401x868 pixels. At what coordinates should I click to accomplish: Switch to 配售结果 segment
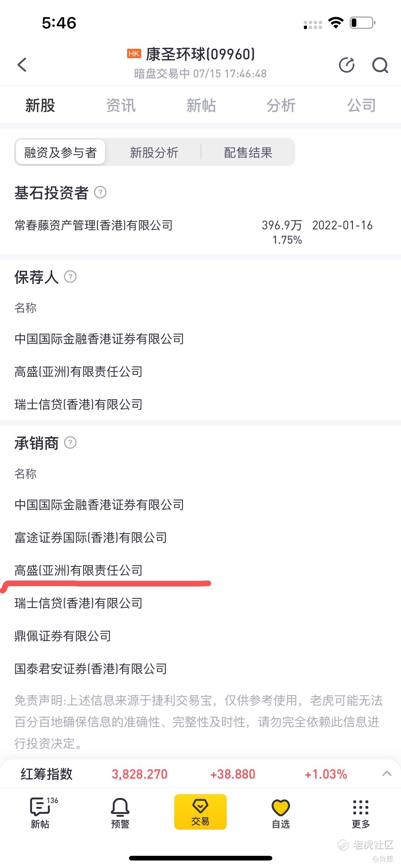248,152
